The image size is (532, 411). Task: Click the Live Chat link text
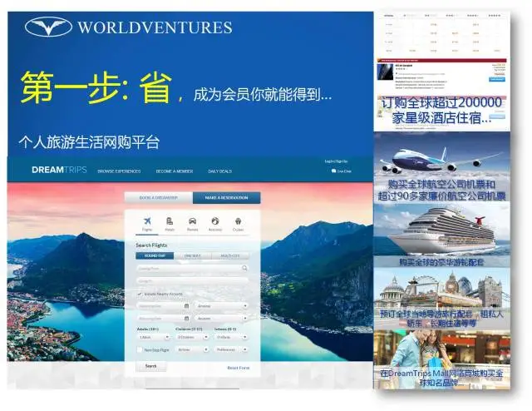click(344, 171)
